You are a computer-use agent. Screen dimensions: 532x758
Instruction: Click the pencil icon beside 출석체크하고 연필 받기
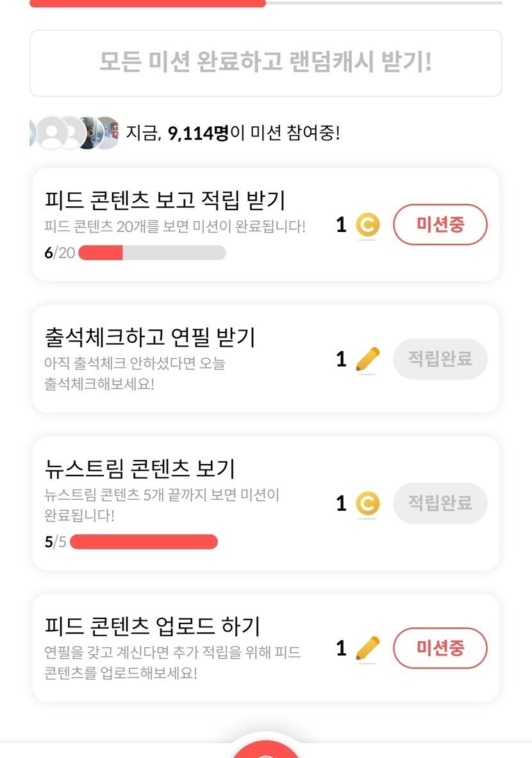pos(367,359)
